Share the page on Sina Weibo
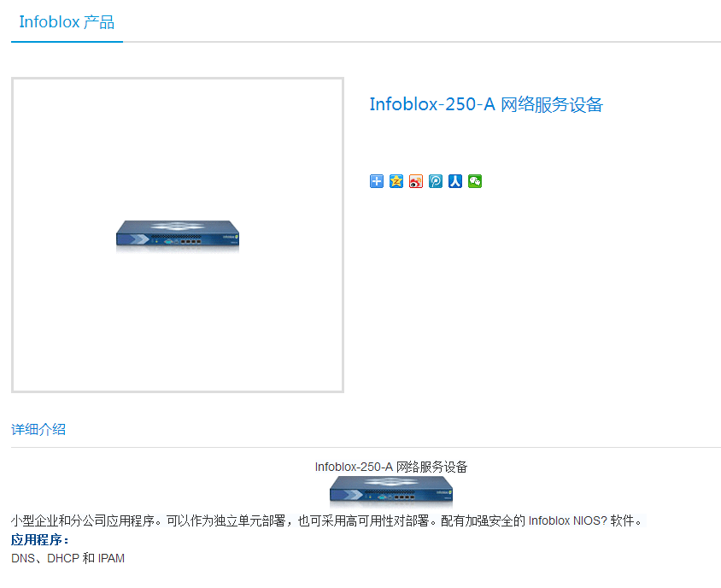 pyautogui.click(x=416, y=181)
